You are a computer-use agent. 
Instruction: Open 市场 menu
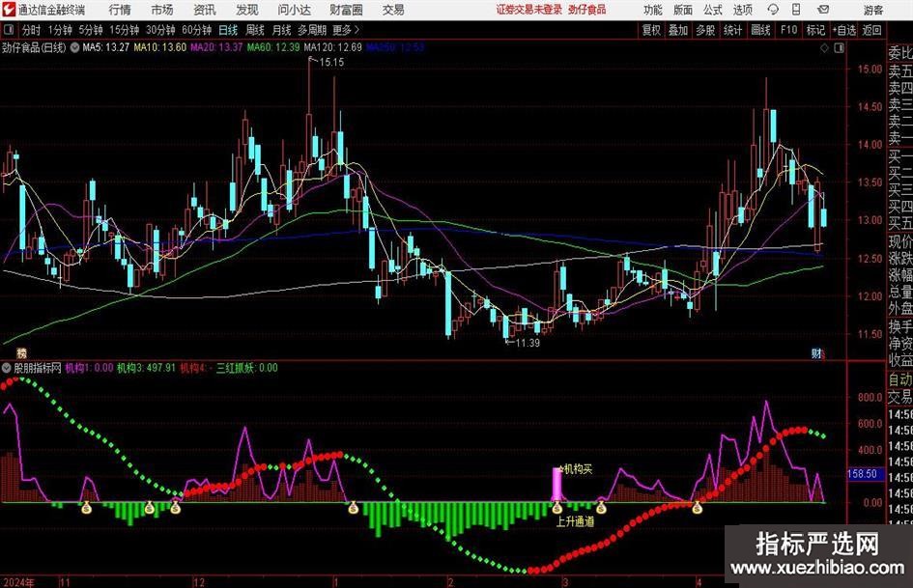[162, 10]
